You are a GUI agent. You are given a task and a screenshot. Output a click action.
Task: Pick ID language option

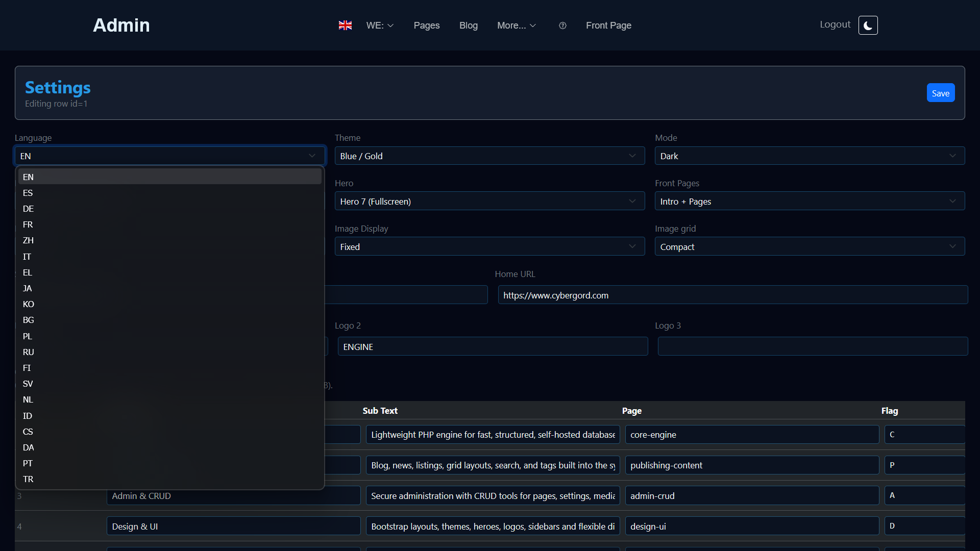point(170,416)
